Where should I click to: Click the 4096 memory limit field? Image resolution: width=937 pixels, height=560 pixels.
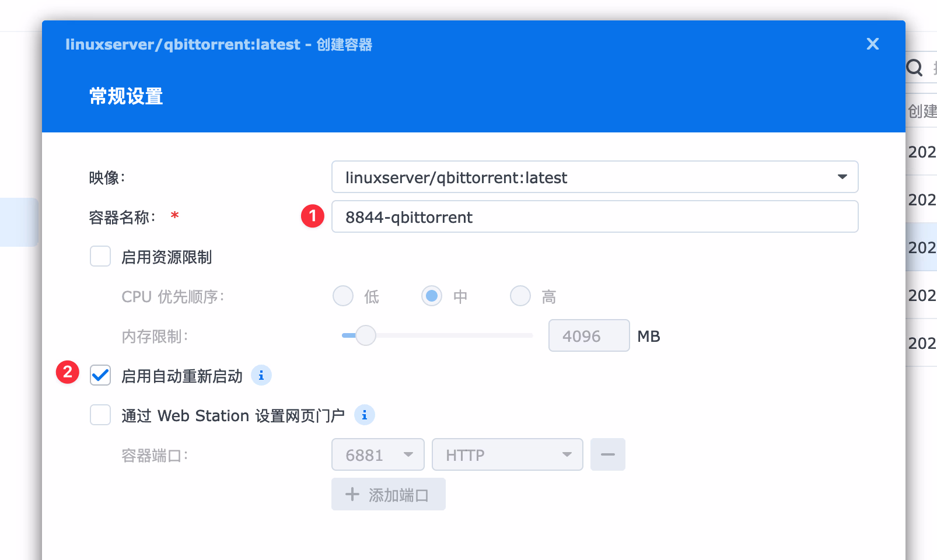point(588,336)
